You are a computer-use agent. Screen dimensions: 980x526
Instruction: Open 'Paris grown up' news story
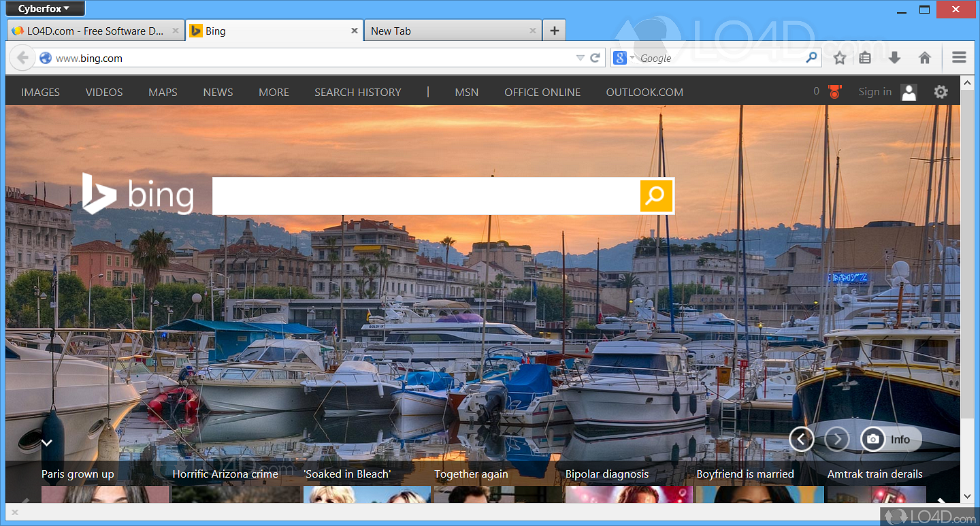pyautogui.click(x=78, y=474)
